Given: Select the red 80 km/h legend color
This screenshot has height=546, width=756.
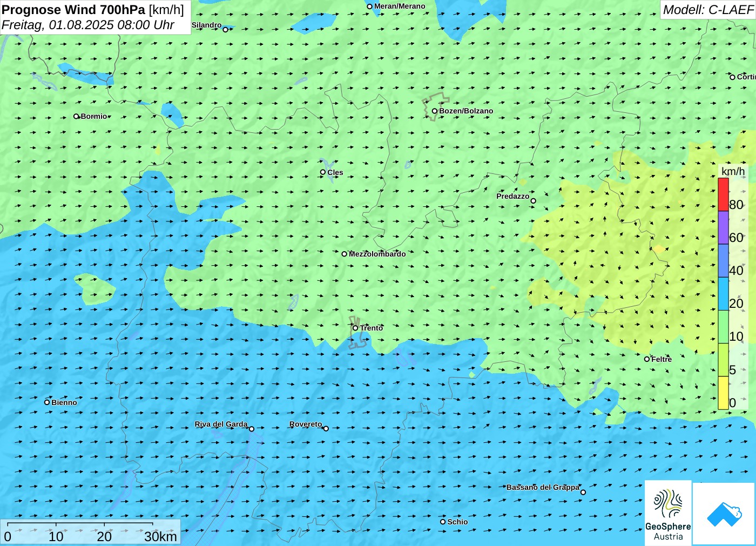Looking at the screenshot, I should [x=723, y=194].
